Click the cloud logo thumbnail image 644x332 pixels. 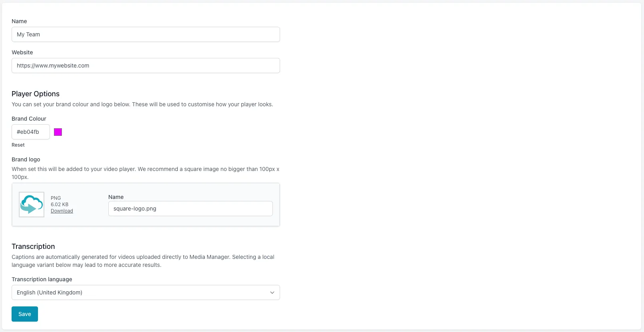click(32, 205)
